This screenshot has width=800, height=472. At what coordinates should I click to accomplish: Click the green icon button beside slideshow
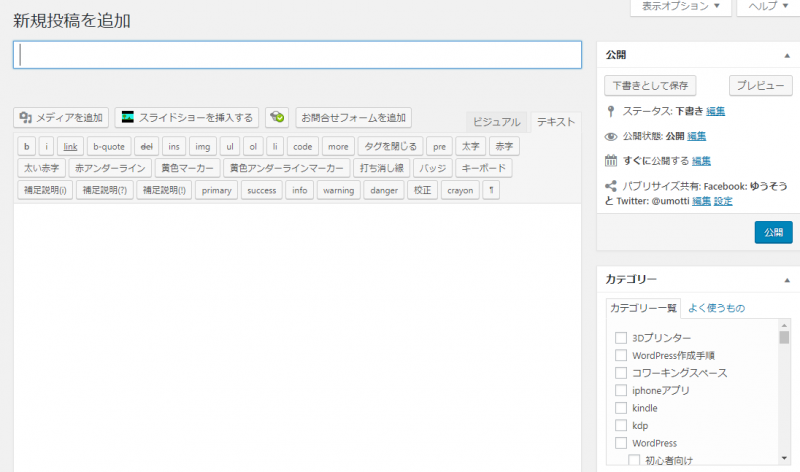point(277,117)
